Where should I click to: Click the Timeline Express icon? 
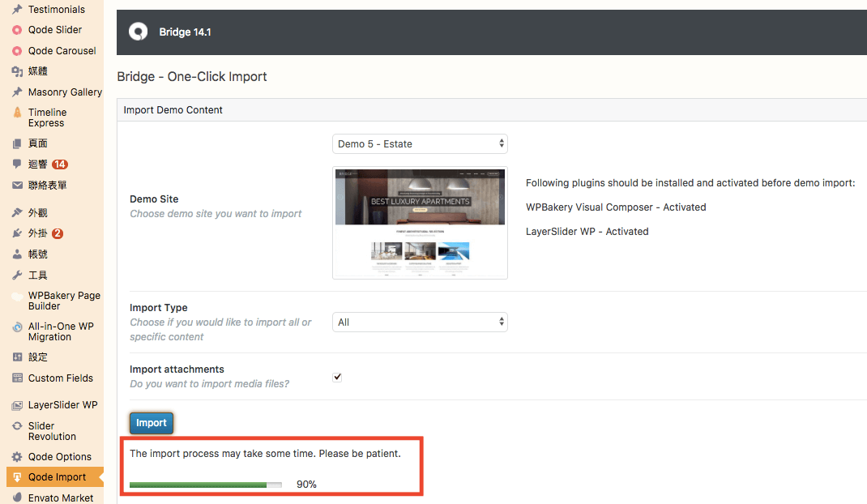17,113
